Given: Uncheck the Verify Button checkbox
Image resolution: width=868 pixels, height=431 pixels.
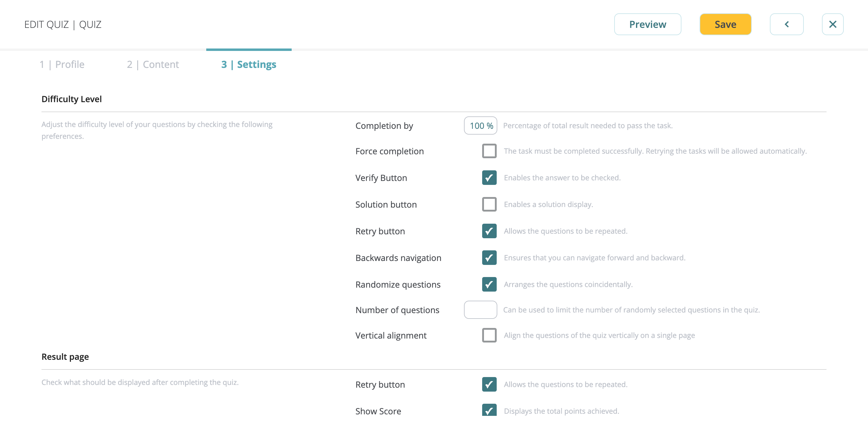Looking at the screenshot, I should 489,178.
